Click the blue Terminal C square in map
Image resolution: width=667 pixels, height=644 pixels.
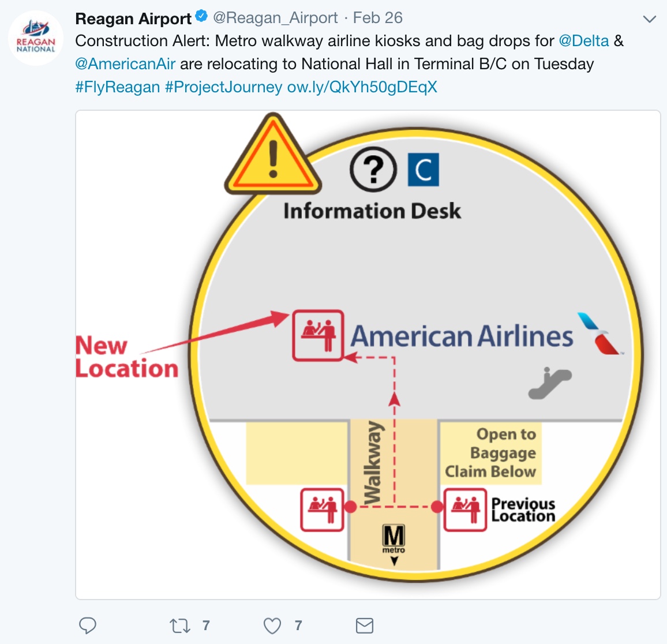tap(423, 170)
